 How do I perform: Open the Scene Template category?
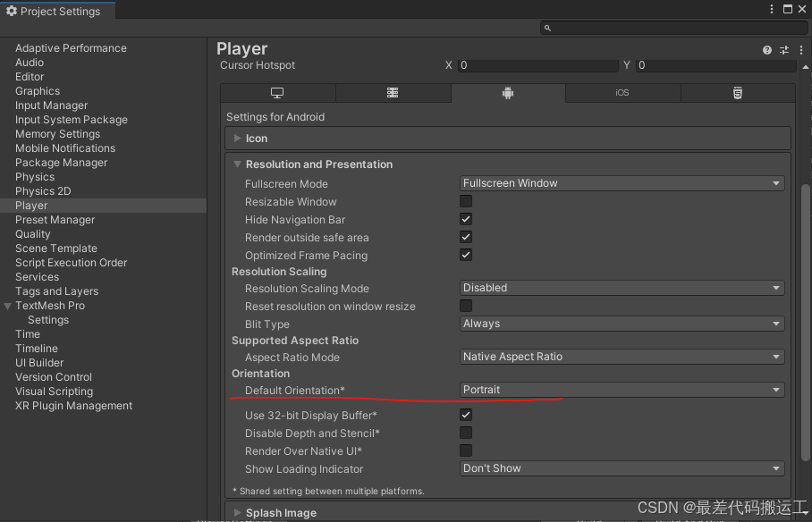click(56, 248)
